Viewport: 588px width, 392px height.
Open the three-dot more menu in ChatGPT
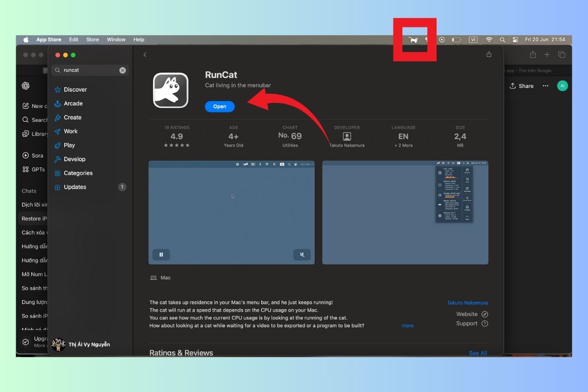point(545,86)
